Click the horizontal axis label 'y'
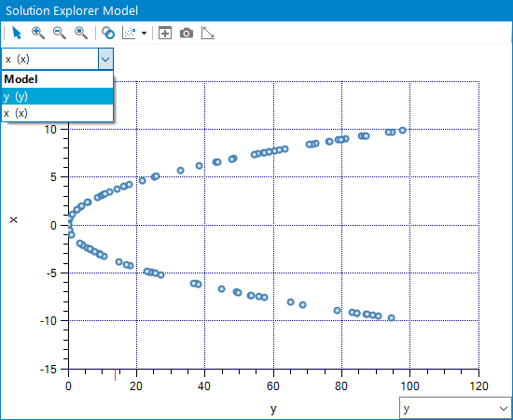 [273, 409]
